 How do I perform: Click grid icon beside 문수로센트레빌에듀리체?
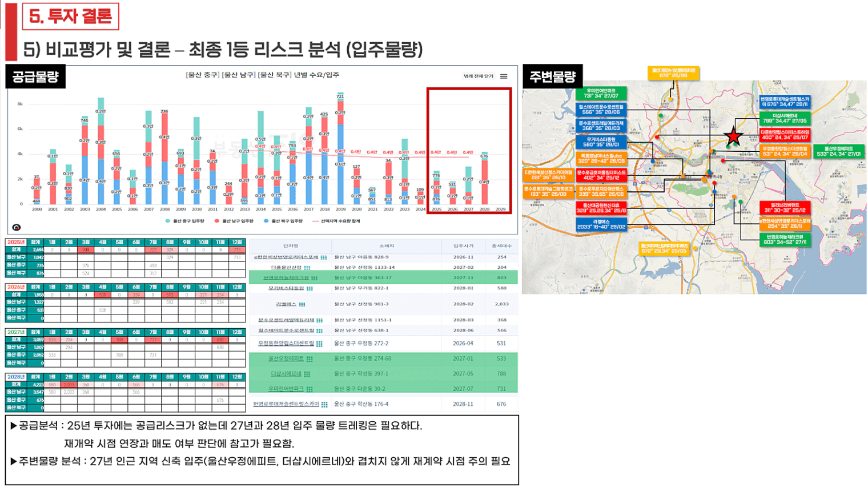pyautogui.click(x=319, y=320)
